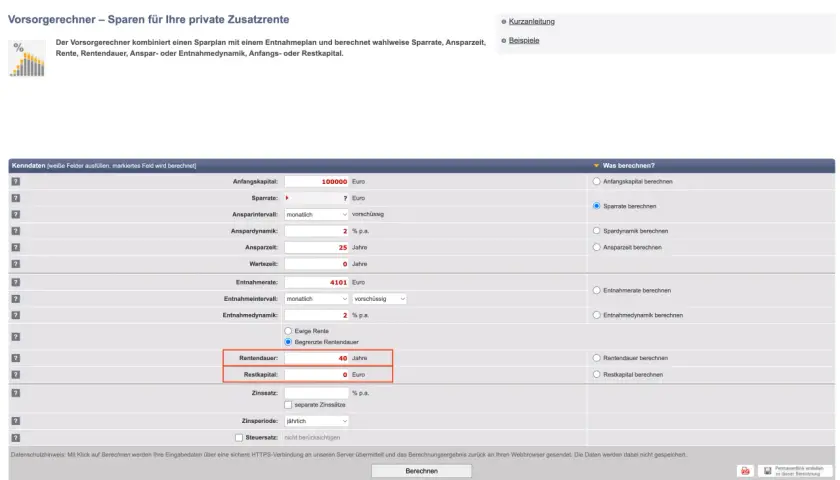The height and width of the screenshot is (480, 840).
Task: Click the Entnahmerate input field
Action: (x=317, y=282)
